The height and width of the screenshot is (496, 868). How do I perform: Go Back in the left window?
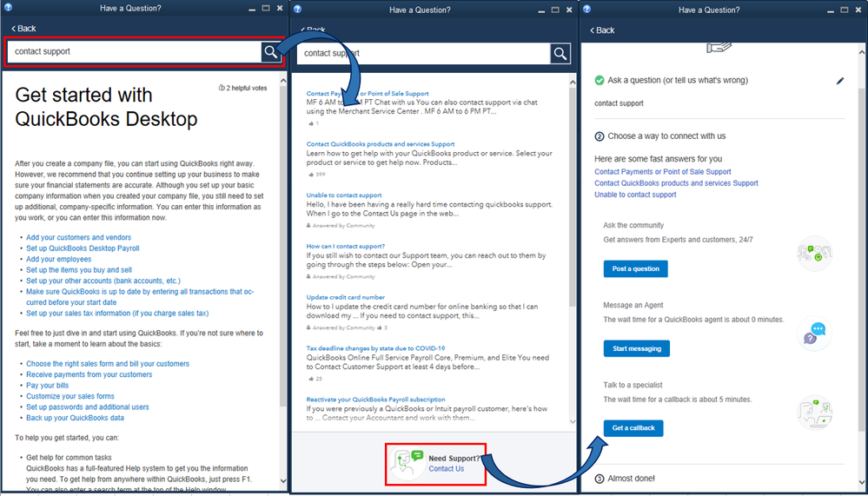[x=23, y=29]
